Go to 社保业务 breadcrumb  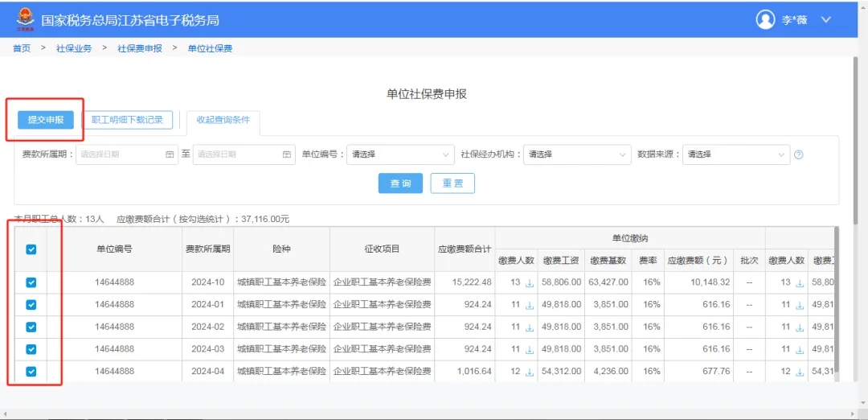coord(74,48)
